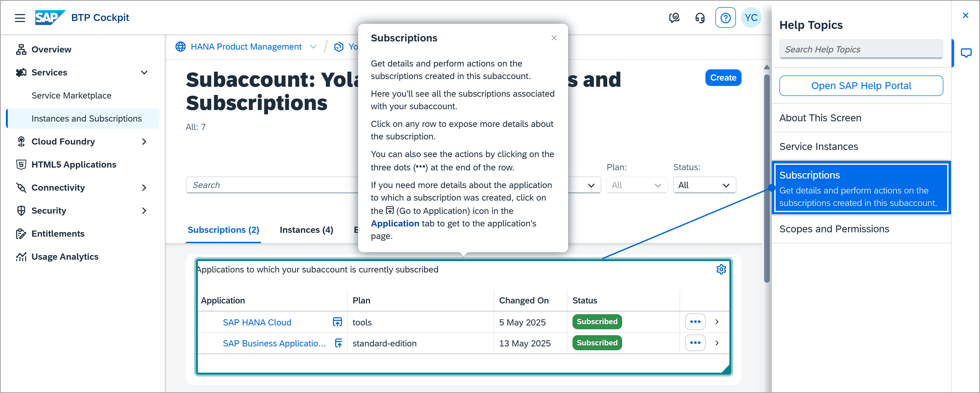The width and height of the screenshot is (980, 393).
Task: Click Open SAP Help Portal button
Action: coord(861,85)
